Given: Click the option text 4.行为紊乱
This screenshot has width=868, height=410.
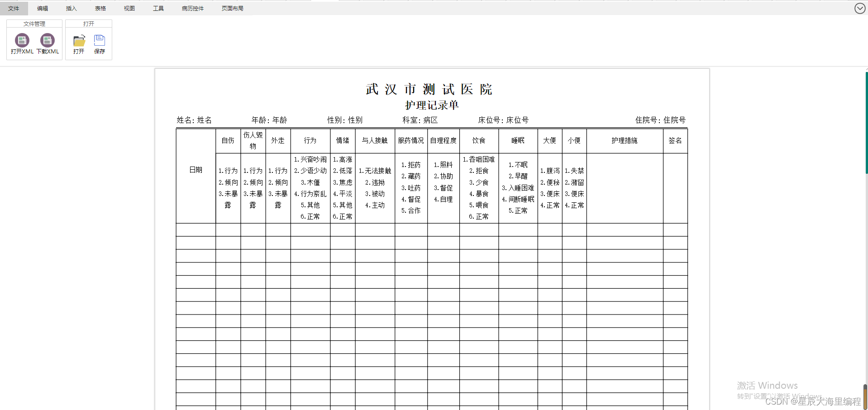Looking at the screenshot, I should point(310,194).
